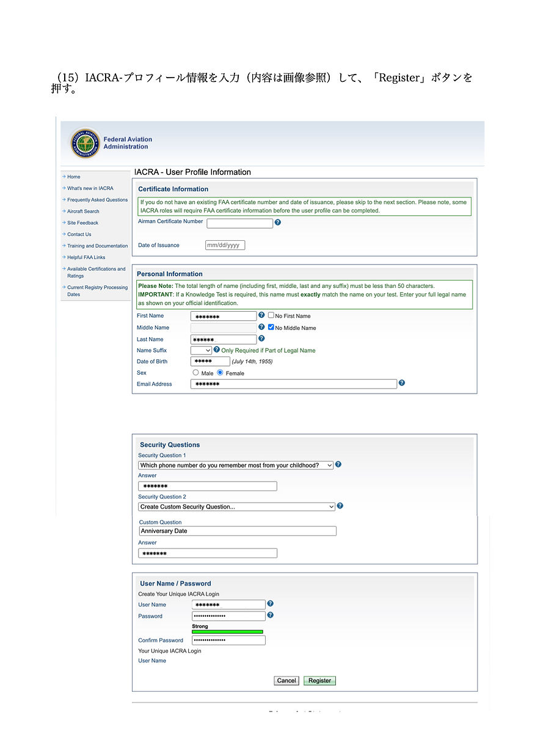Check the No First Name checkbox
This screenshot has height=756, width=535.
click(x=271, y=315)
